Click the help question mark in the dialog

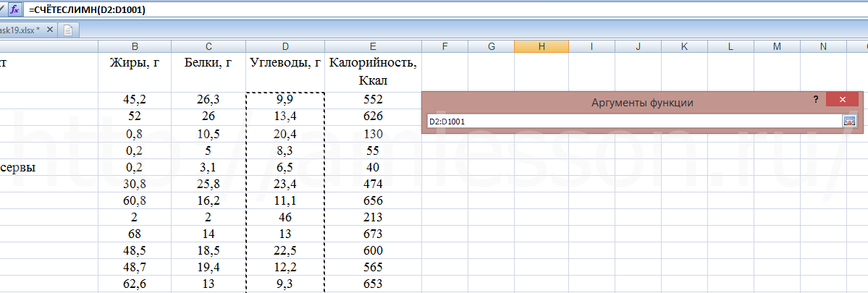point(815,100)
